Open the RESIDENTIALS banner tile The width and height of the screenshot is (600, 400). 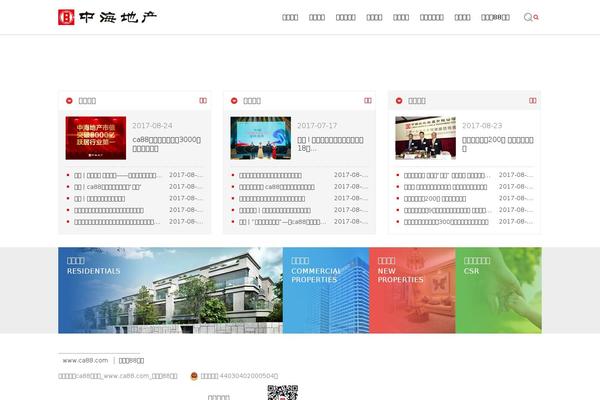click(x=170, y=290)
